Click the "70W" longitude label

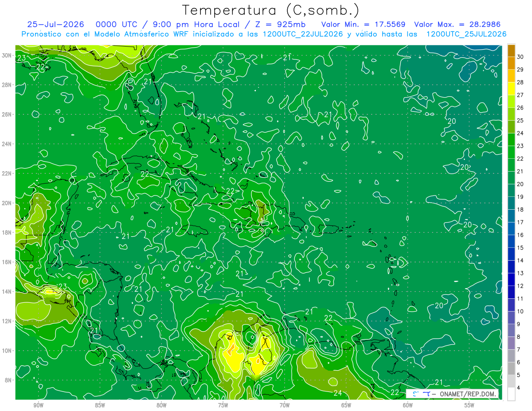pyautogui.click(x=285, y=405)
